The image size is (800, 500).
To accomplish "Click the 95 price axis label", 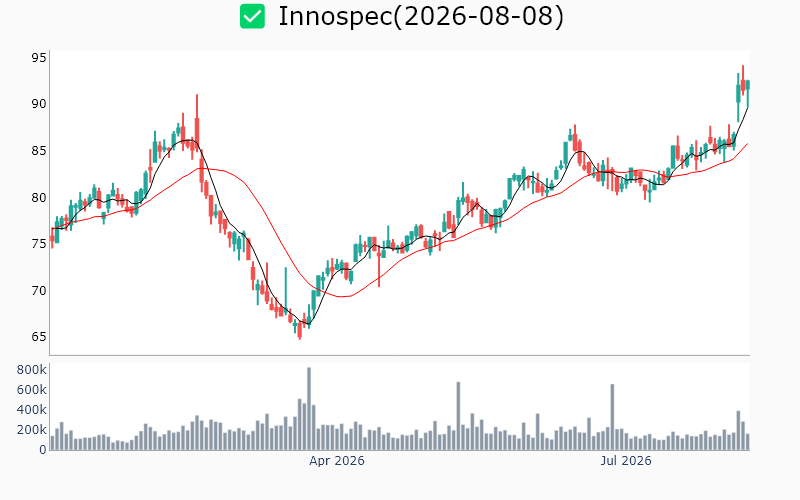I will pyautogui.click(x=39, y=58).
